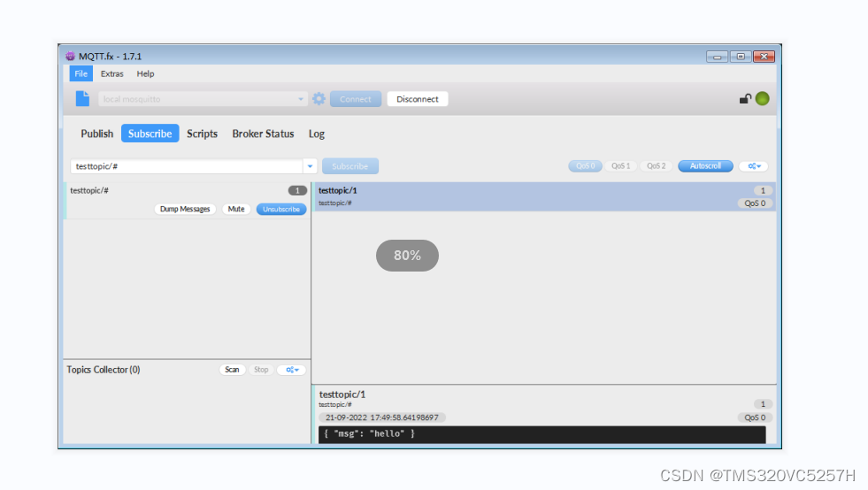Switch to the Scripts tab
The width and height of the screenshot is (868, 490).
pyautogui.click(x=202, y=134)
